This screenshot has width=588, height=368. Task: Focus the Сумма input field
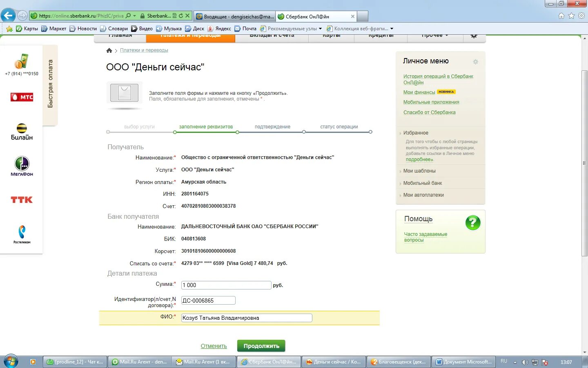click(226, 285)
